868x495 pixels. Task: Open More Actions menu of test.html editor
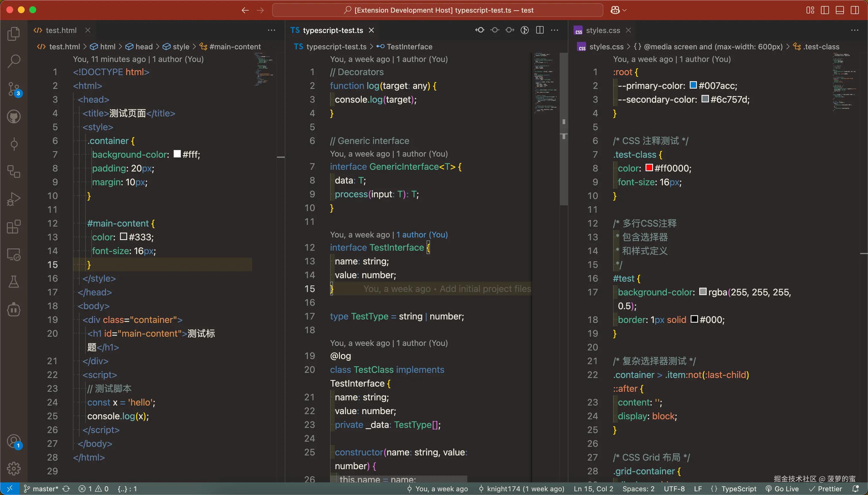pyautogui.click(x=271, y=30)
